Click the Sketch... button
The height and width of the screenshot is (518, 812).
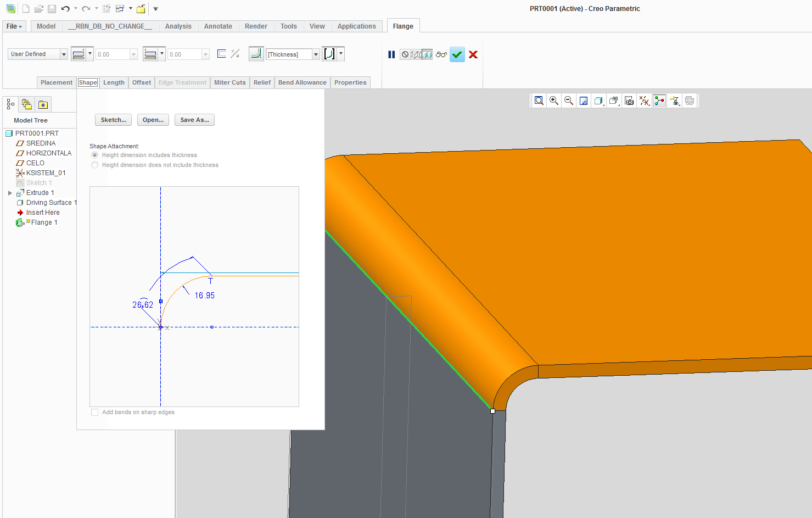tap(114, 120)
